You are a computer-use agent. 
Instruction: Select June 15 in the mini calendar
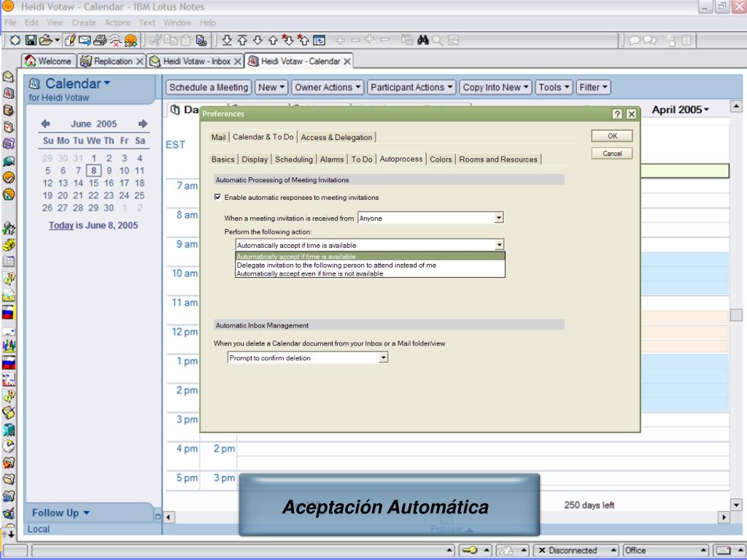click(93, 183)
